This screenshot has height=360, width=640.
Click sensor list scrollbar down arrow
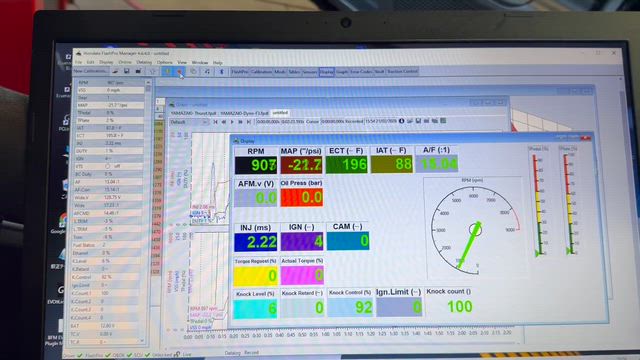click(142, 341)
